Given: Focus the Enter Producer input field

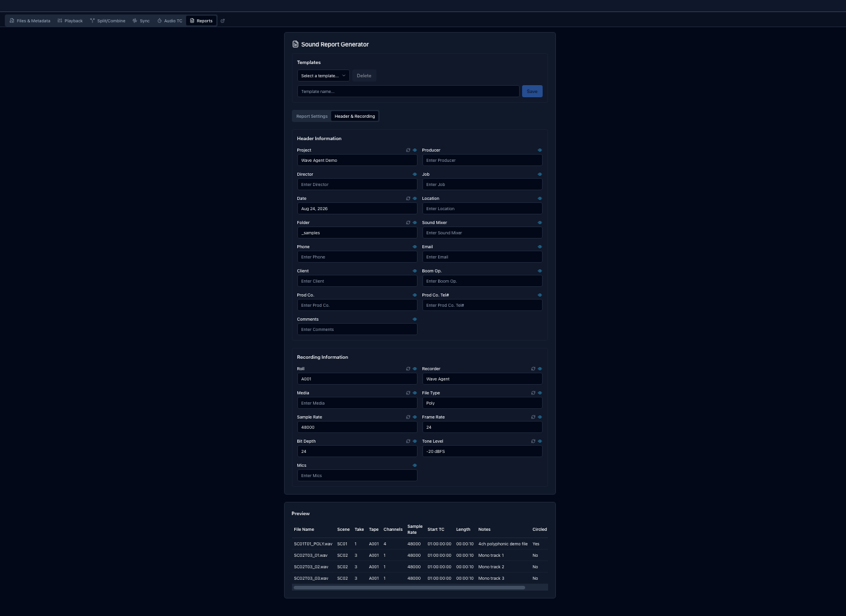Looking at the screenshot, I should 482,160.
